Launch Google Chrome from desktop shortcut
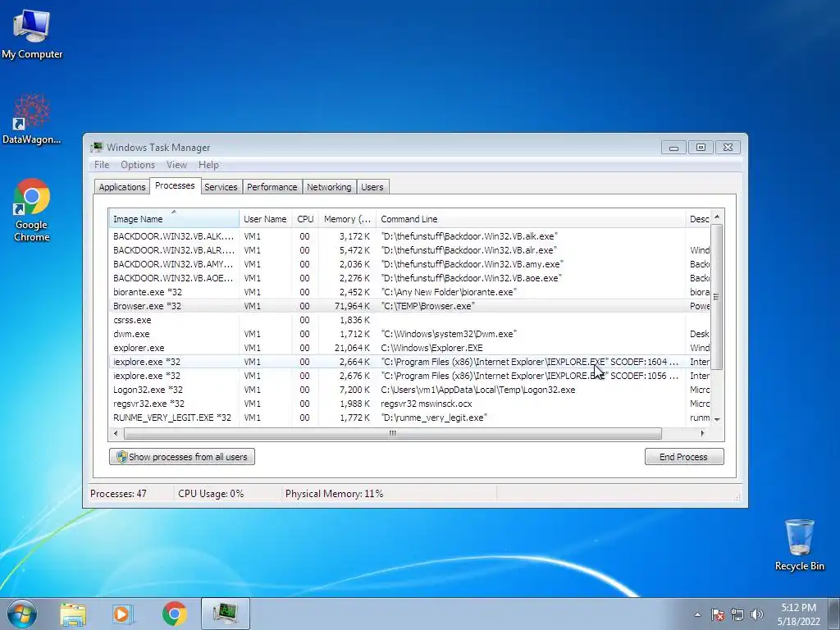840x630 pixels. (x=32, y=210)
